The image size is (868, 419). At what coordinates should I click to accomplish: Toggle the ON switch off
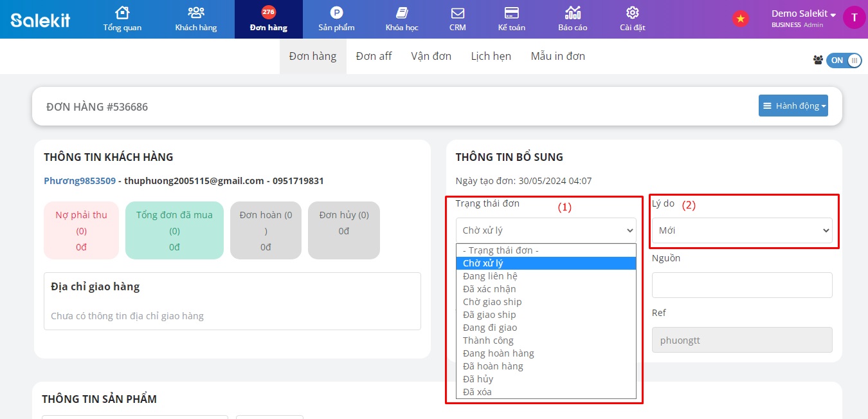[x=844, y=61]
